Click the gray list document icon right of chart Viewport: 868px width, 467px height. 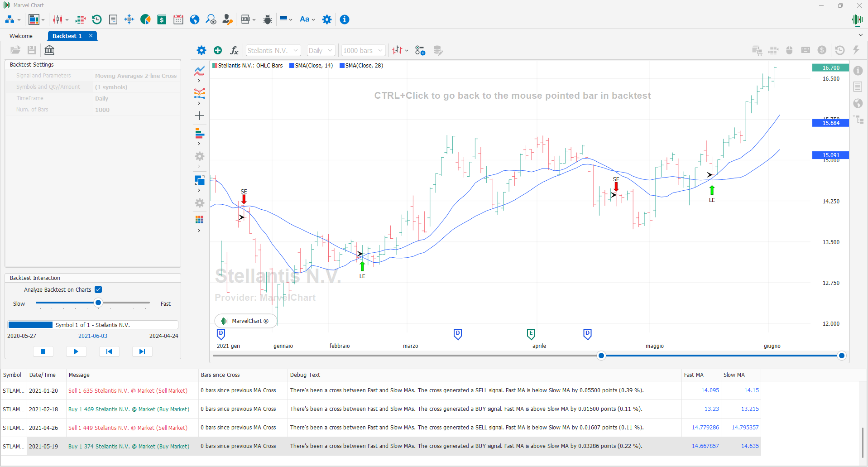pyautogui.click(x=858, y=87)
